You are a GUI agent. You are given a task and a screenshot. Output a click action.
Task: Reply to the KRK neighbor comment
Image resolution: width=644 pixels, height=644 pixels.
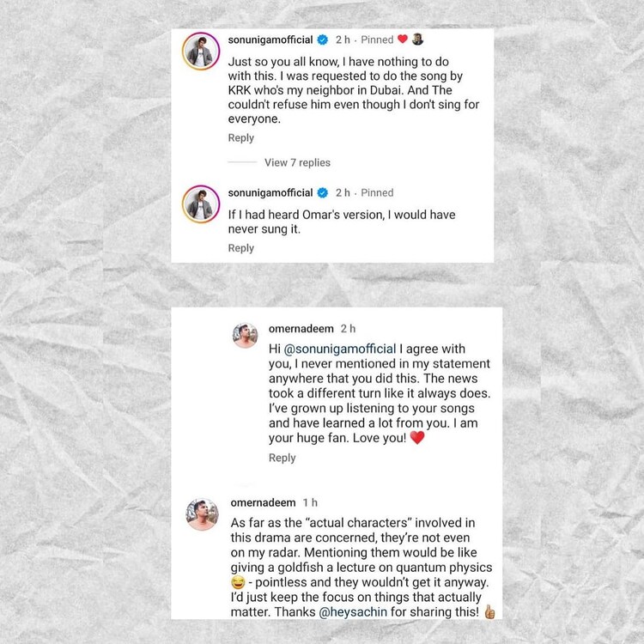point(241,138)
